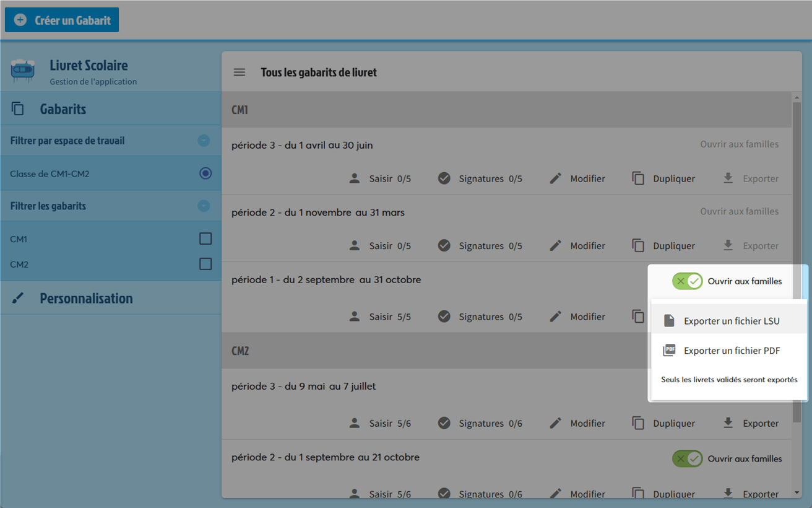
Task: Click Modifier pencil icon for CM1 période 1
Action: coord(556,317)
